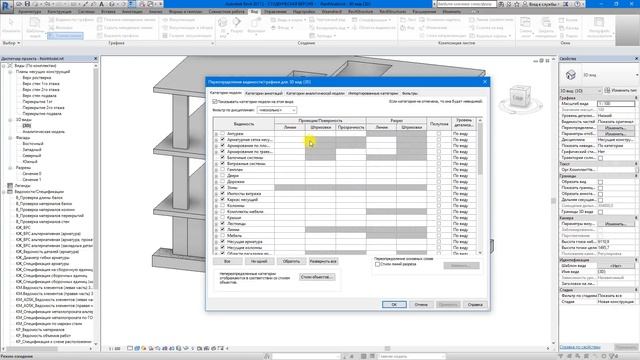Screen dimensions: 640x360
Task: Switch to 'Фильтры' tab in dialog
Action: point(410,93)
